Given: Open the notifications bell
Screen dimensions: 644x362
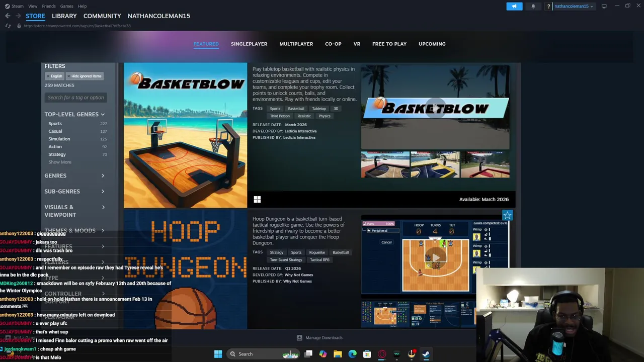Looking at the screenshot, I should coord(533,6).
